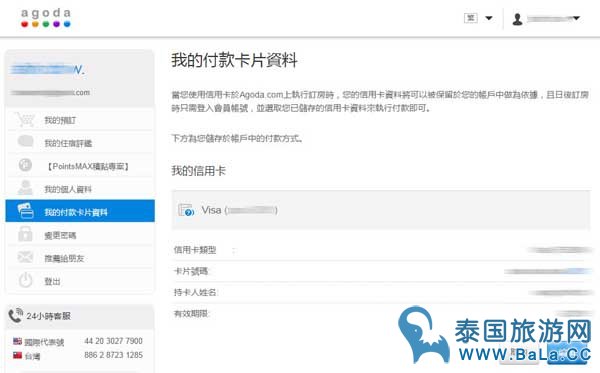
Task: Expand the Visa saved card row
Action: click(381, 210)
